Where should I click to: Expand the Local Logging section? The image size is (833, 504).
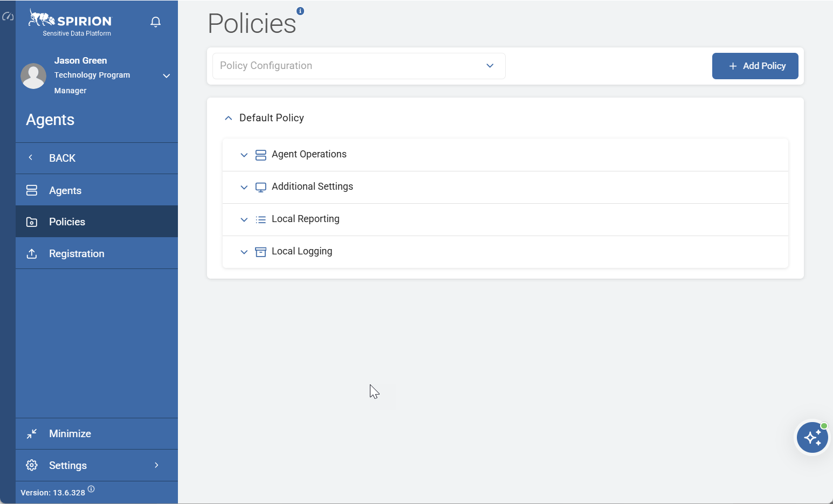click(x=244, y=252)
